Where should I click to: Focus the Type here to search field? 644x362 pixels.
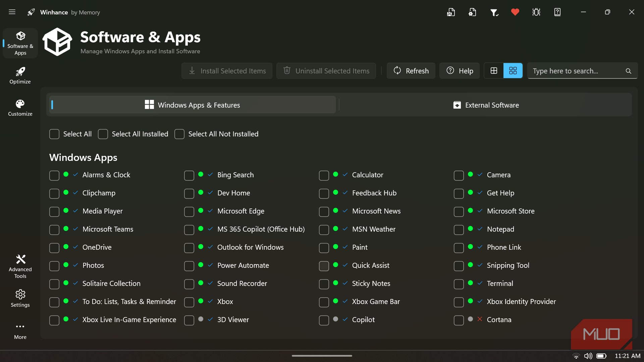tap(582, 71)
